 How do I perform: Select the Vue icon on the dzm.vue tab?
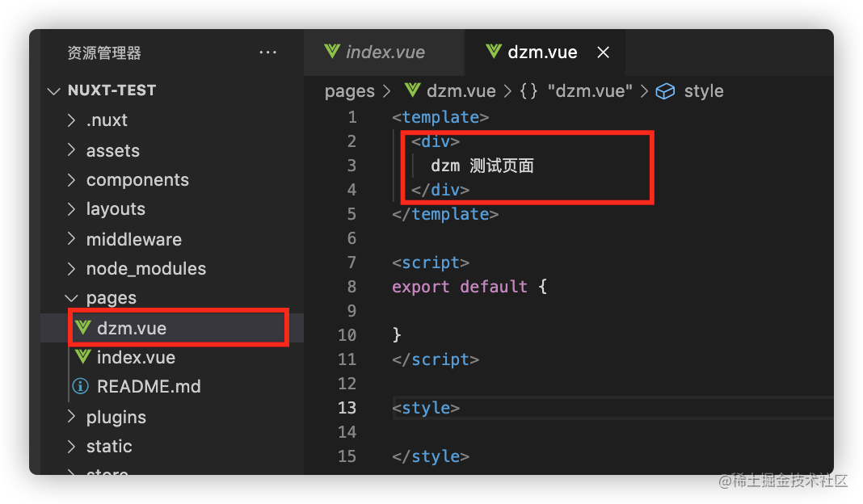click(495, 52)
